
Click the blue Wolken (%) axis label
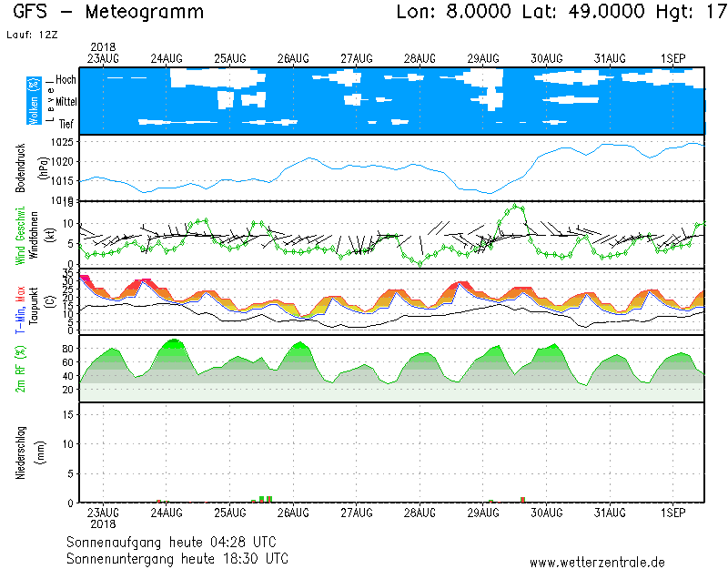[34, 100]
